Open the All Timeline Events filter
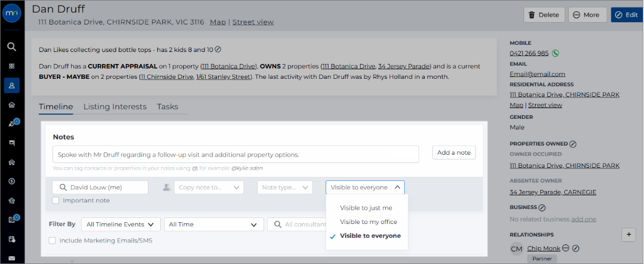Screen dimensions: 644x264 pos(120,225)
